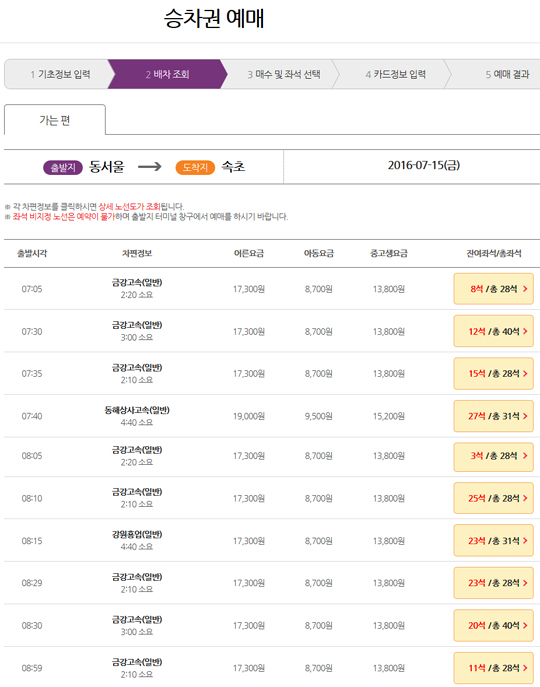Click the 3:00 소요 duration in 08:30 row

pyautogui.click(x=137, y=631)
